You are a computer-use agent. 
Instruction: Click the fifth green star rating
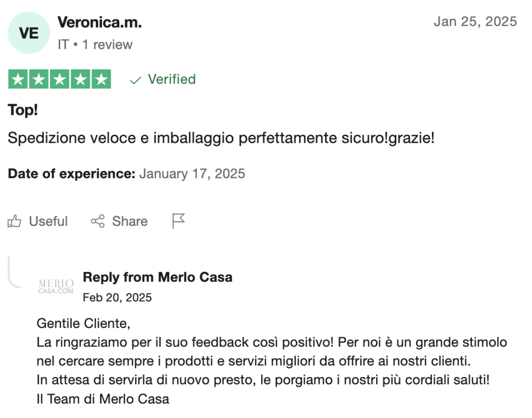[101, 79]
